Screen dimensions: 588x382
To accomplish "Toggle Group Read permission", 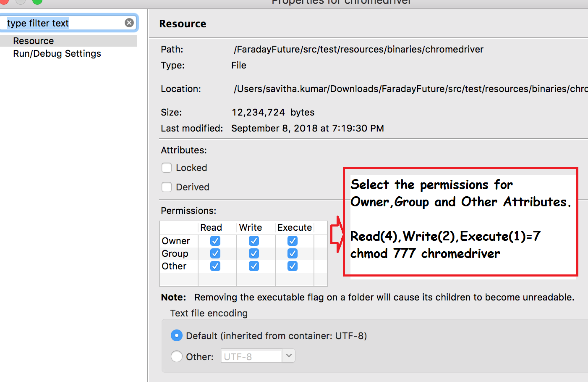I will [215, 253].
